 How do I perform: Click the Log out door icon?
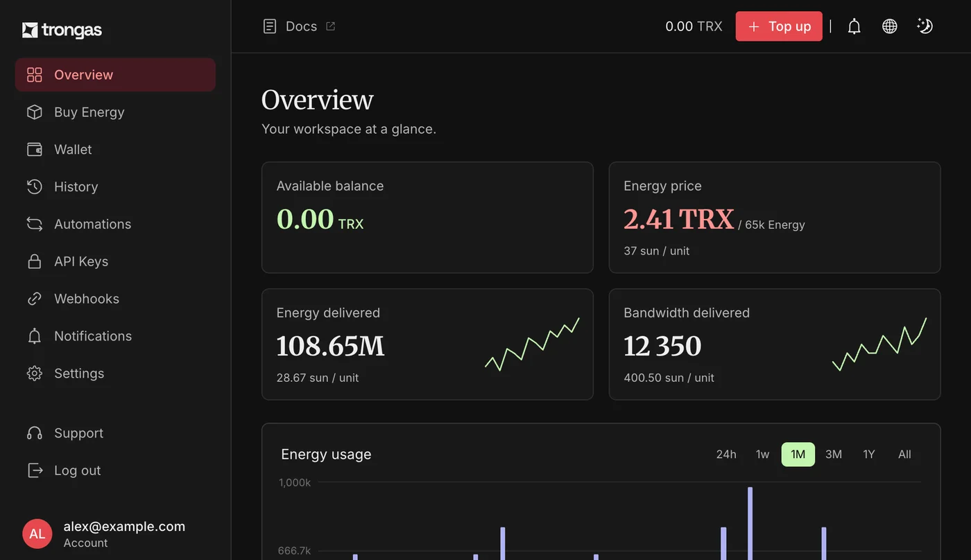click(35, 471)
